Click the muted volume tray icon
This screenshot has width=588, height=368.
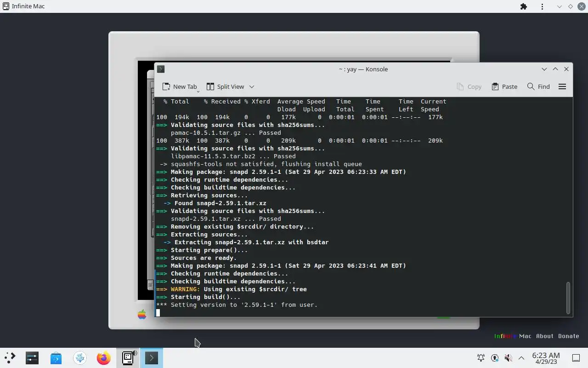(x=508, y=358)
